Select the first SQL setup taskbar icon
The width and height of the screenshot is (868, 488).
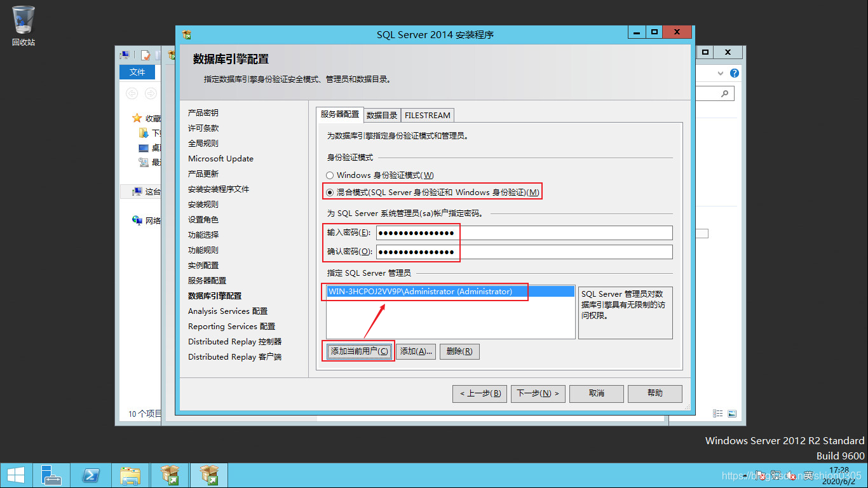click(x=170, y=475)
